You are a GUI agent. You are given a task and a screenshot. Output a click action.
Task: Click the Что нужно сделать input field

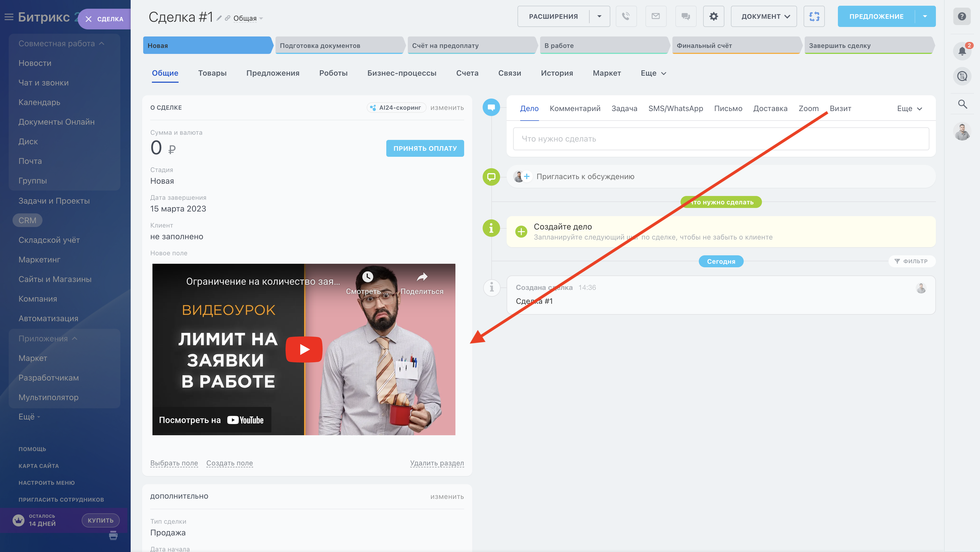721,139
